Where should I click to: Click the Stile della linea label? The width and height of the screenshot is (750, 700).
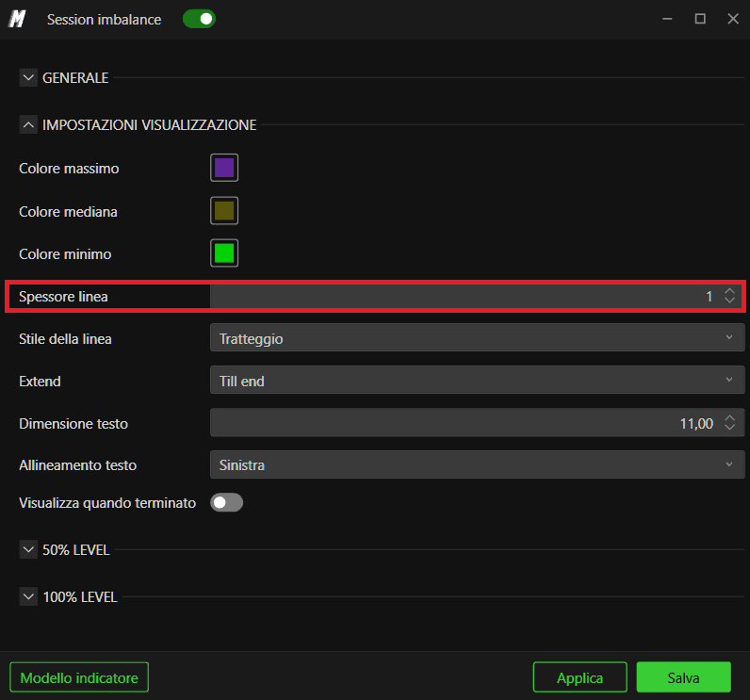pyautogui.click(x=65, y=339)
